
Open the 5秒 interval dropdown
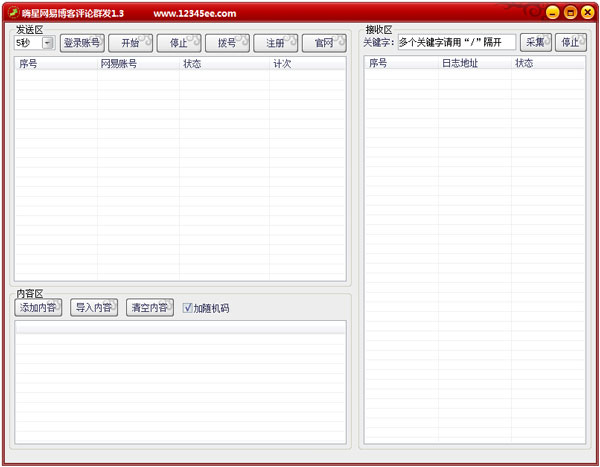coord(47,43)
